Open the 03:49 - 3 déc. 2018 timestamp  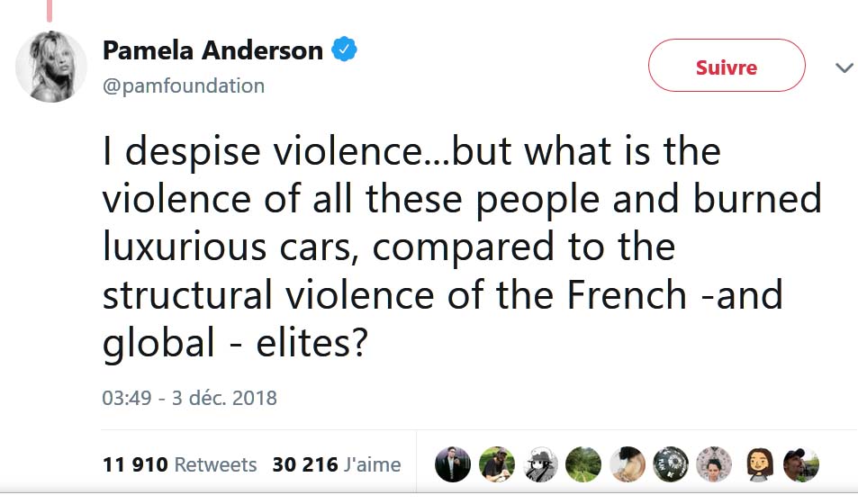tap(189, 397)
